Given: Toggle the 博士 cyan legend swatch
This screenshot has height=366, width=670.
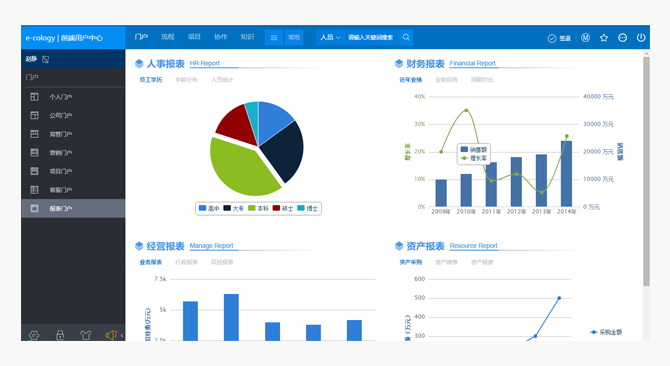Looking at the screenshot, I should [x=301, y=208].
